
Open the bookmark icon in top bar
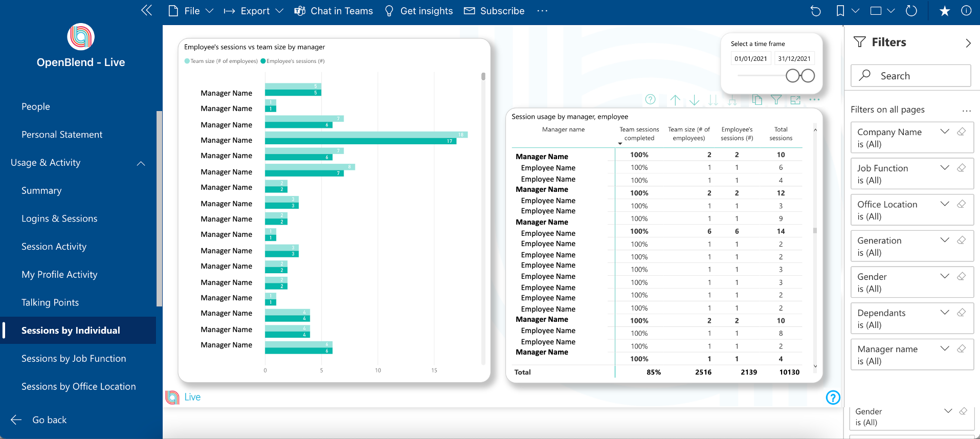pyautogui.click(x=840, y=11)
